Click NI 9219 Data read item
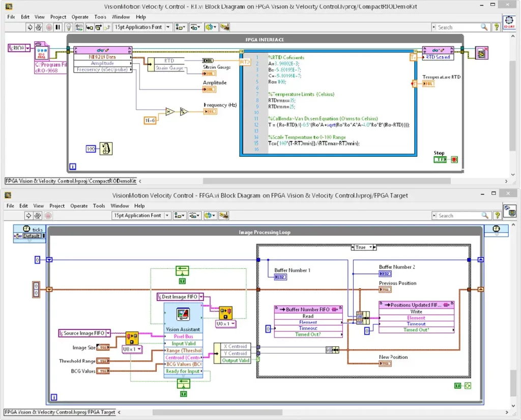 tap(103, 57)
